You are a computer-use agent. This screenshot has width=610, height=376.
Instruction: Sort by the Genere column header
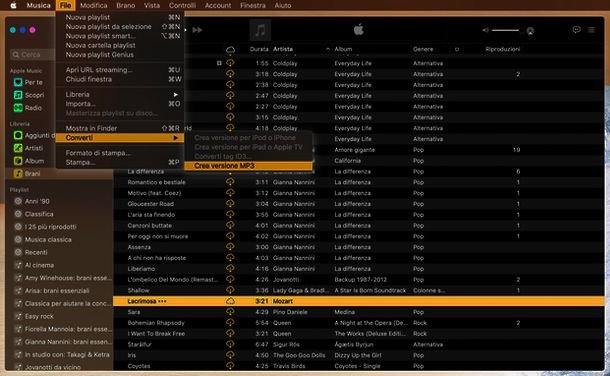tap(423, 49)
